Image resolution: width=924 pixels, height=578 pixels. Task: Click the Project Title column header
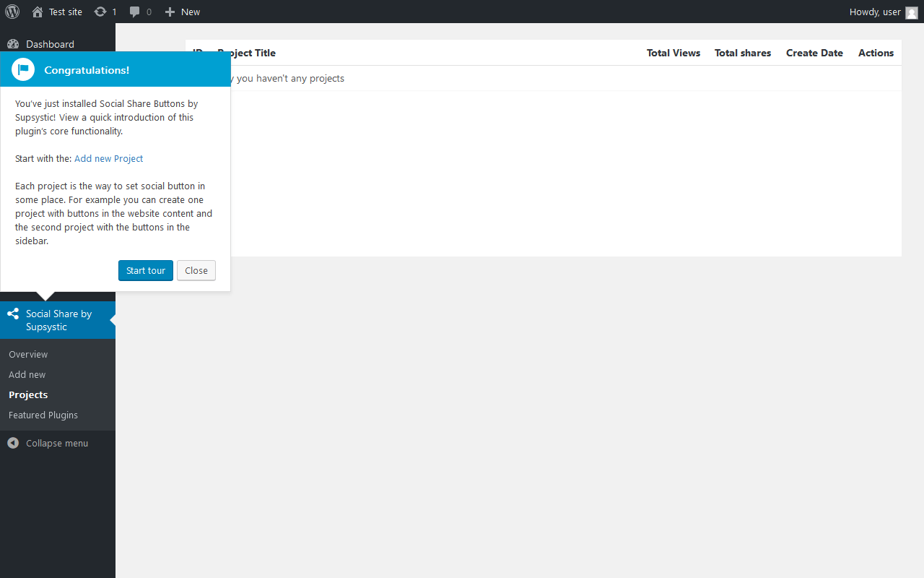point(246,53)
